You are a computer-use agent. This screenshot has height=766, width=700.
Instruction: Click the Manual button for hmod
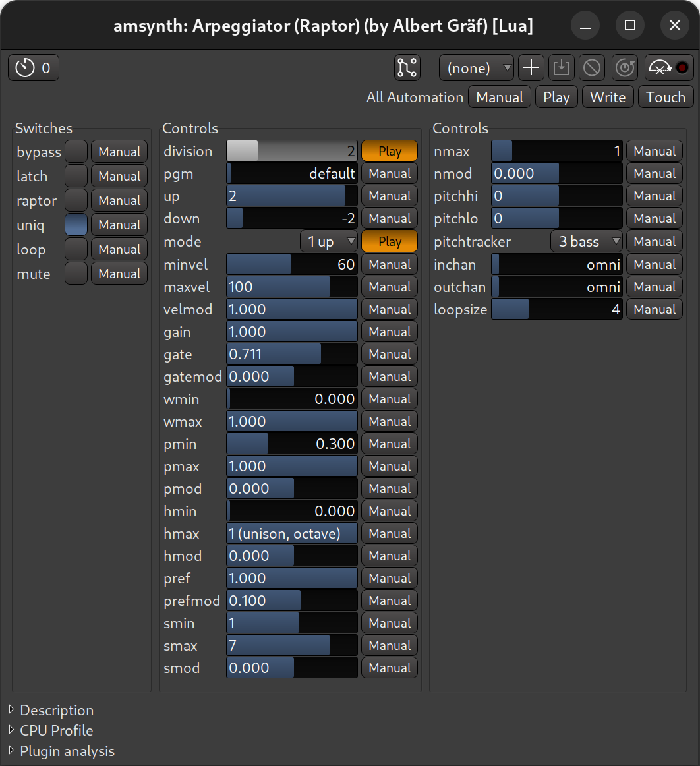(x=390, y=556)
